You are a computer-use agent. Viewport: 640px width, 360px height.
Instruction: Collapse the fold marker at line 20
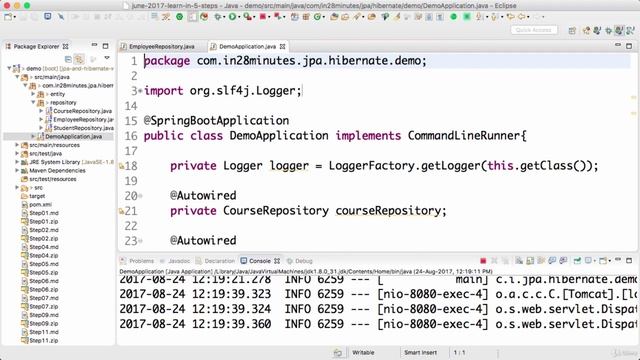pos(140,196)
